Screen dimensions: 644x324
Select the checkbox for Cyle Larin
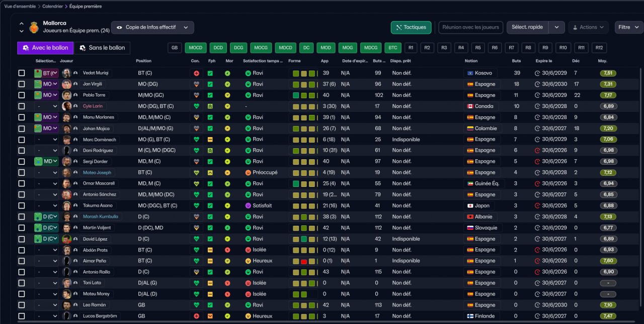(22, 106)
